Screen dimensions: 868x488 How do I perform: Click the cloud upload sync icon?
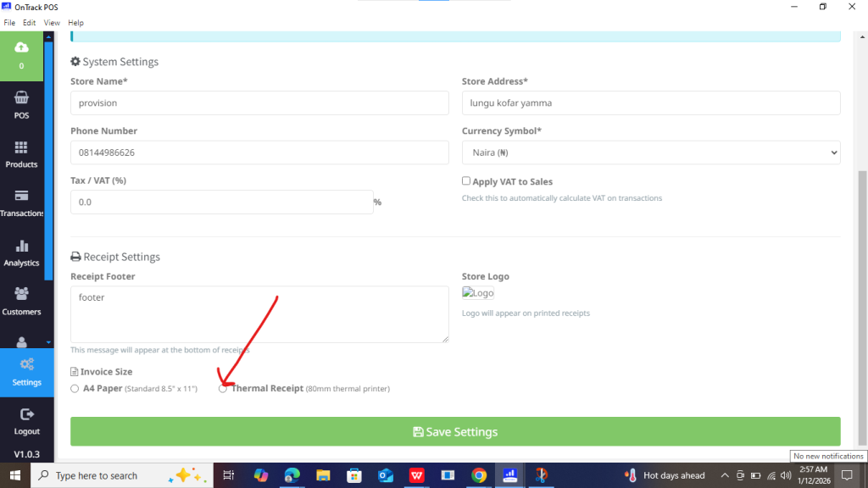pos(21,48)
